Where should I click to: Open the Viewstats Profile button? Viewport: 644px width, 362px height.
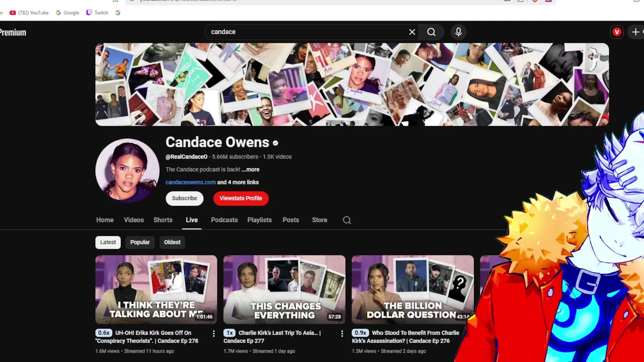[x=241, y=198]
